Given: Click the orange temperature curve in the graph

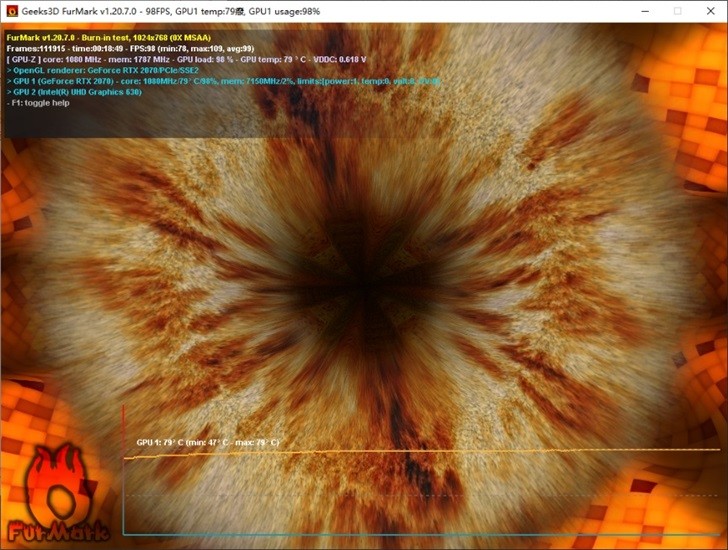Looking at the screenshot, I should click(x=422, y=452).
